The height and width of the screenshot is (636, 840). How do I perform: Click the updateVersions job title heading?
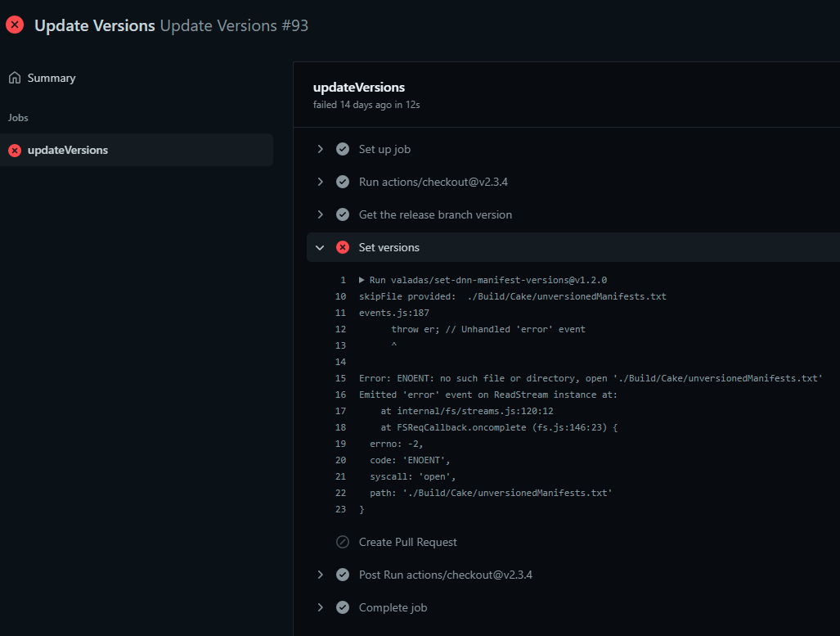point(361,87)
